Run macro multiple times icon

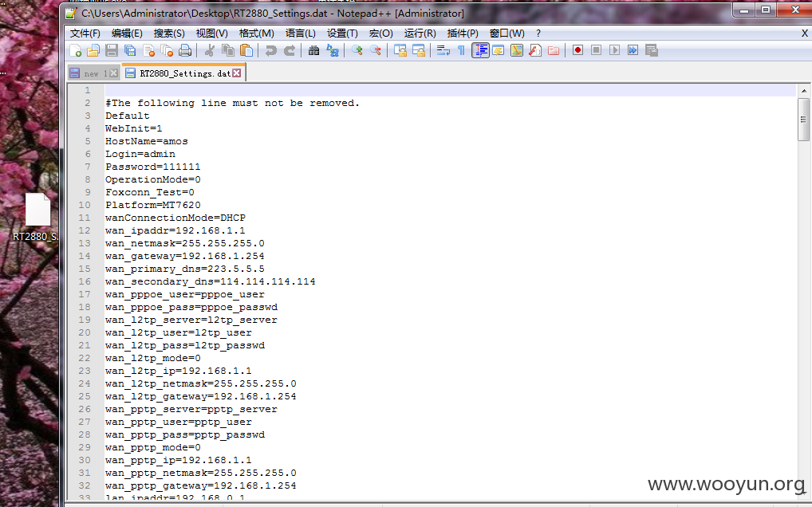[x=633, y=50]
